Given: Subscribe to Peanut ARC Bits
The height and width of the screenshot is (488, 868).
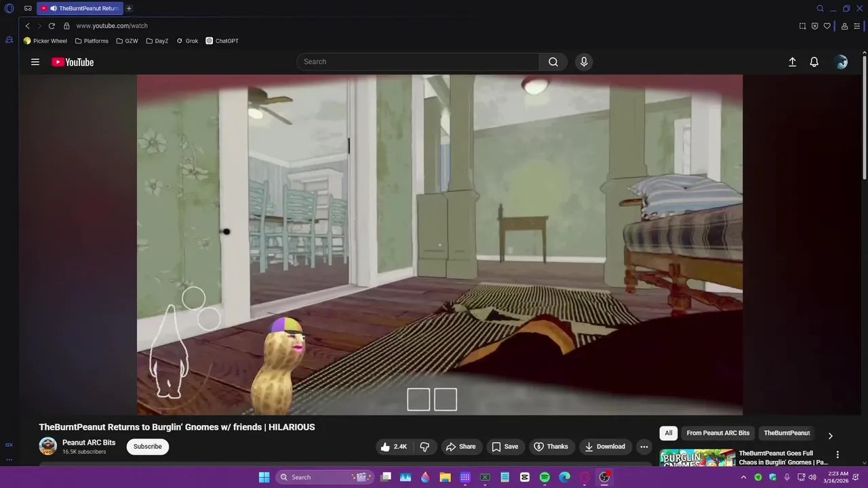Looking at the screenshot, I should coord(148,447).
